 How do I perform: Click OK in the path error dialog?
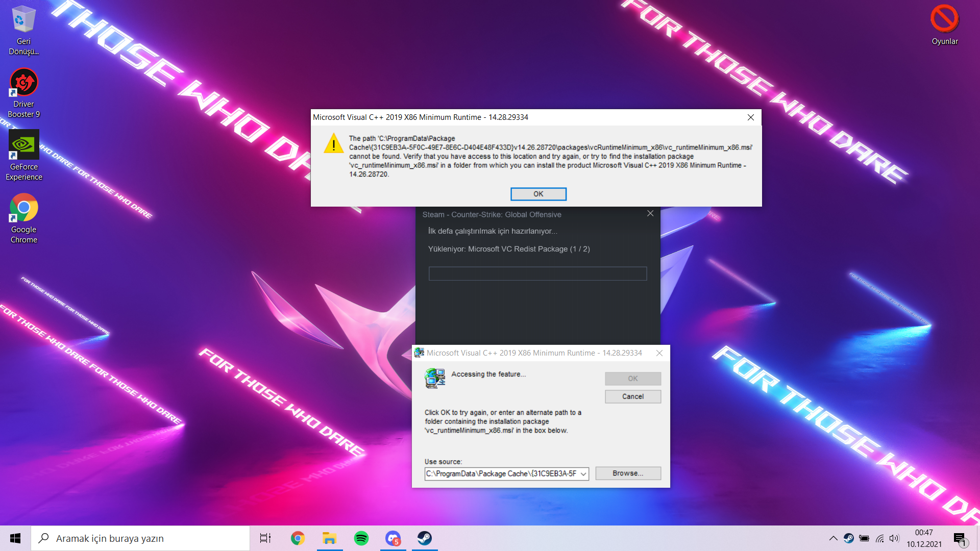538,194
